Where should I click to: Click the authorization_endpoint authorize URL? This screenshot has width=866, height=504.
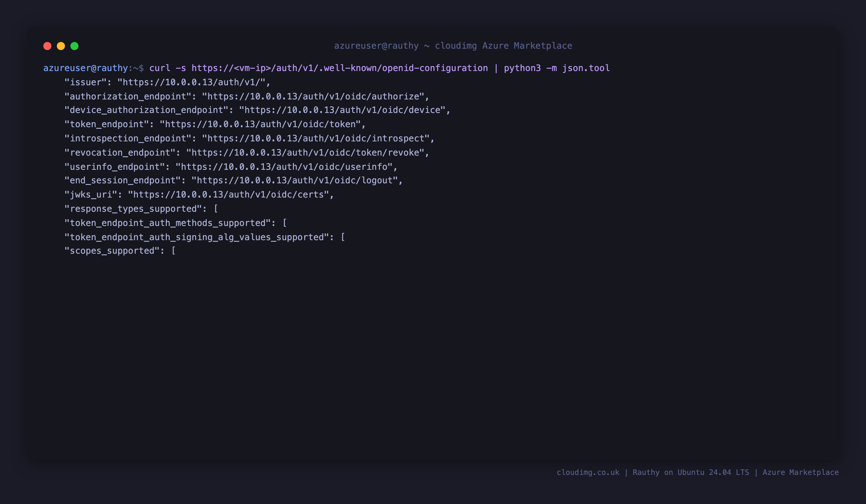[313, 96]
